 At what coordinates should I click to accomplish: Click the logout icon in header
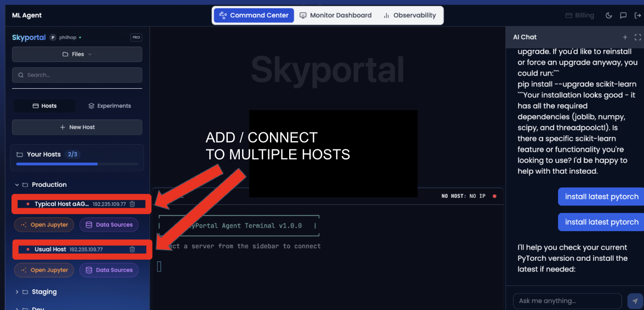[x=637, y=15]
